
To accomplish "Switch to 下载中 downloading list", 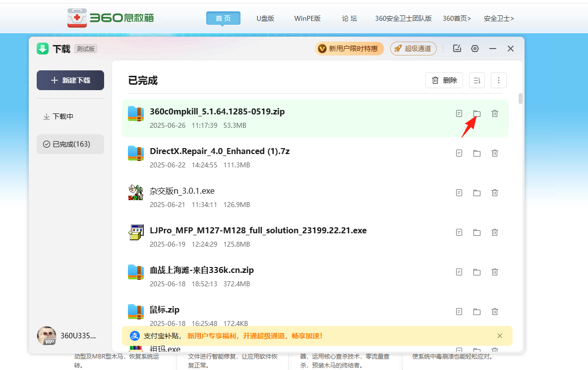I will (x=59, y=116).
